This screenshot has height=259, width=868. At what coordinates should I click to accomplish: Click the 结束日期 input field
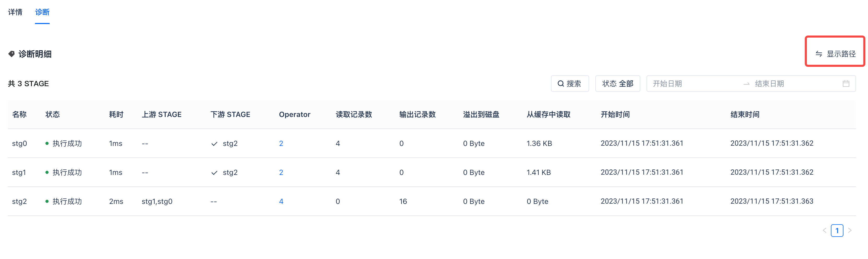(x=792, y=84)
